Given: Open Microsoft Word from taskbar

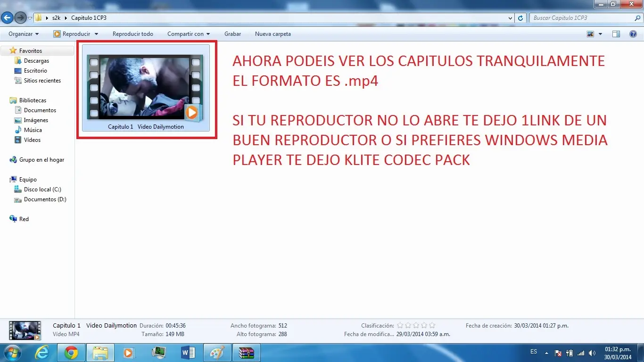Looking at the screenshot, I should tap(188, 353).
